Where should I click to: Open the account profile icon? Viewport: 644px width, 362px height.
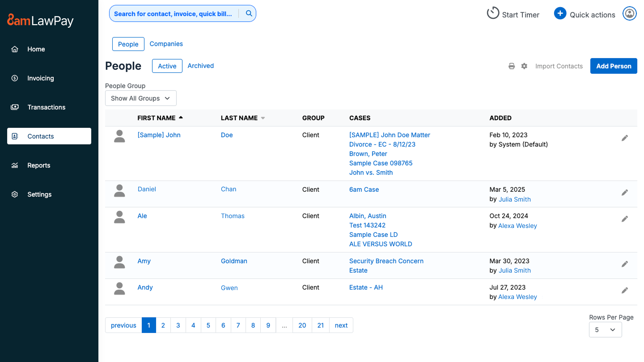(629, 13)
